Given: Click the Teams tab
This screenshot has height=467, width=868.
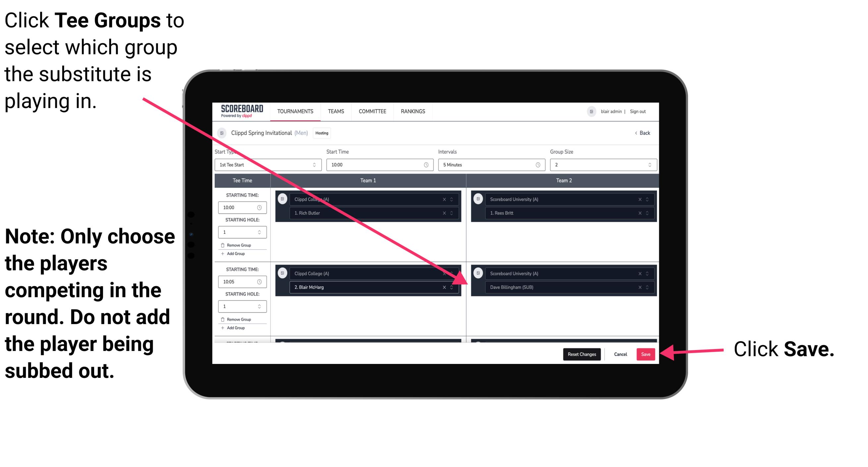Looking at the screenshot, I should pyautogui.click(x=335, y=112).
